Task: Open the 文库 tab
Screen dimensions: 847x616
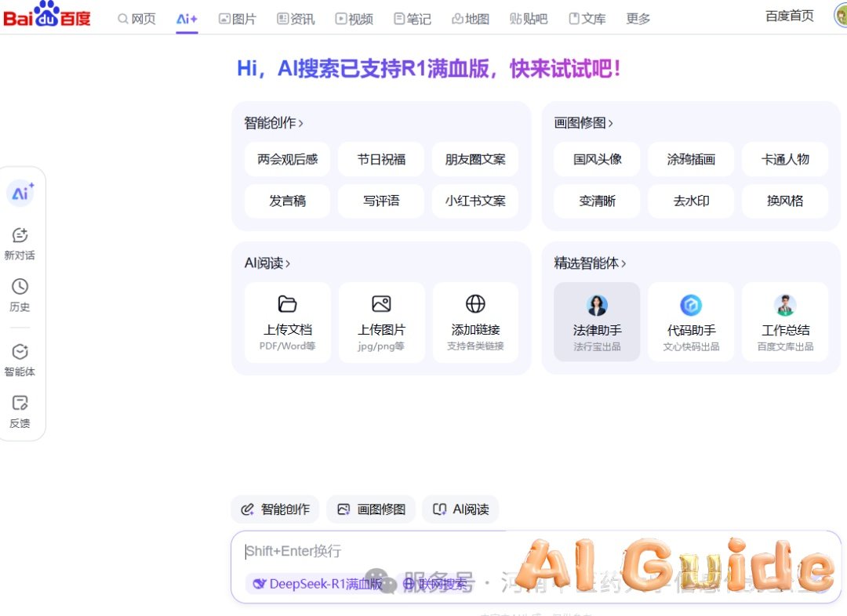Action: coord(587,19)
